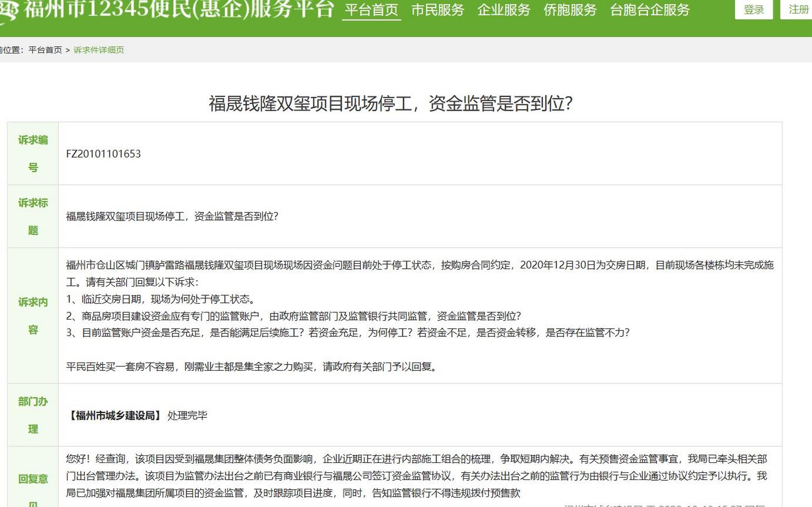The image size is (812, 507).
Task: Go to 平台首页 in the breadcrumb
Action: 45,50
